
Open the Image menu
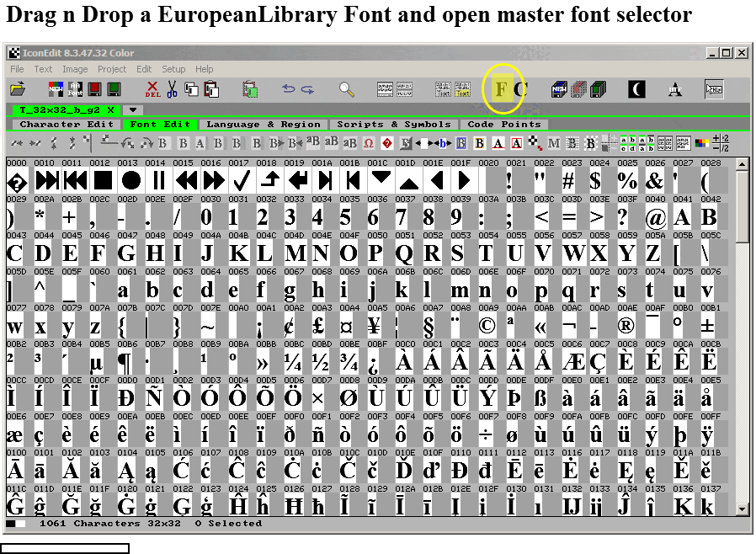(75, 69)
